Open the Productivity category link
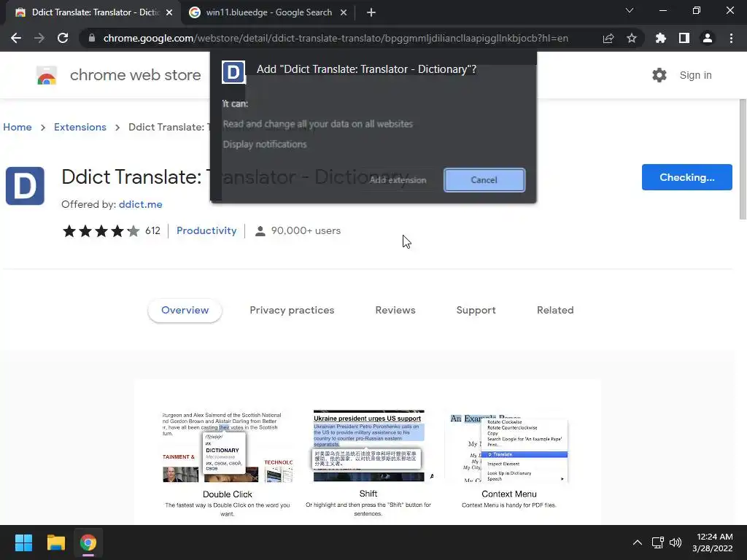Viewport: 747px width, 560px height. point(206,230)
